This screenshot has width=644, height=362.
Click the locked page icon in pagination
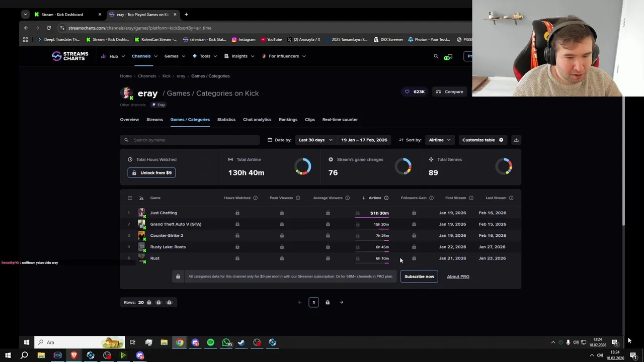(x=328, y=302)
